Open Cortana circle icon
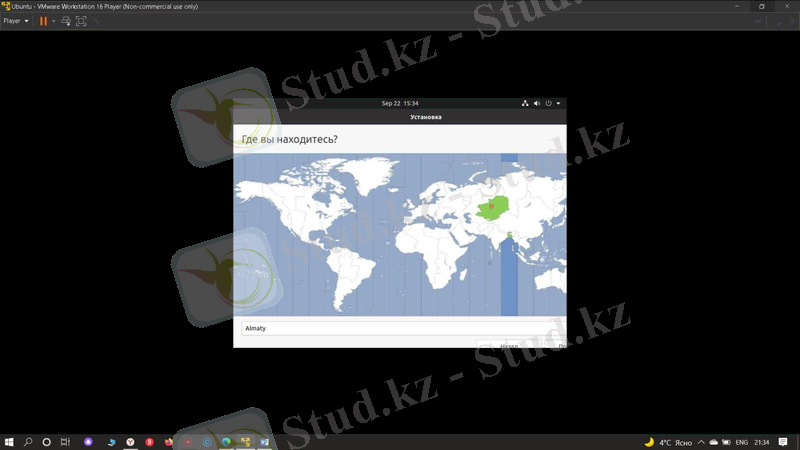Image resolution: width=800 pixels, height=450 pixels. 46,442
